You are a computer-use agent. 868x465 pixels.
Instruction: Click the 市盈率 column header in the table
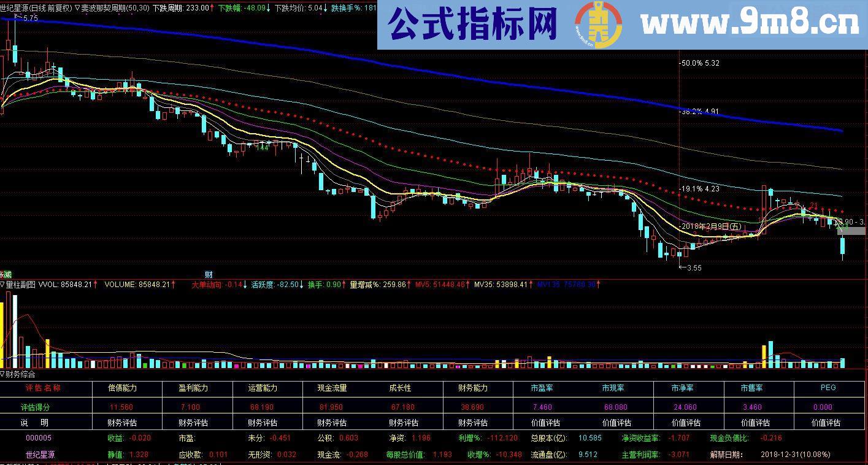click(542, 388)
